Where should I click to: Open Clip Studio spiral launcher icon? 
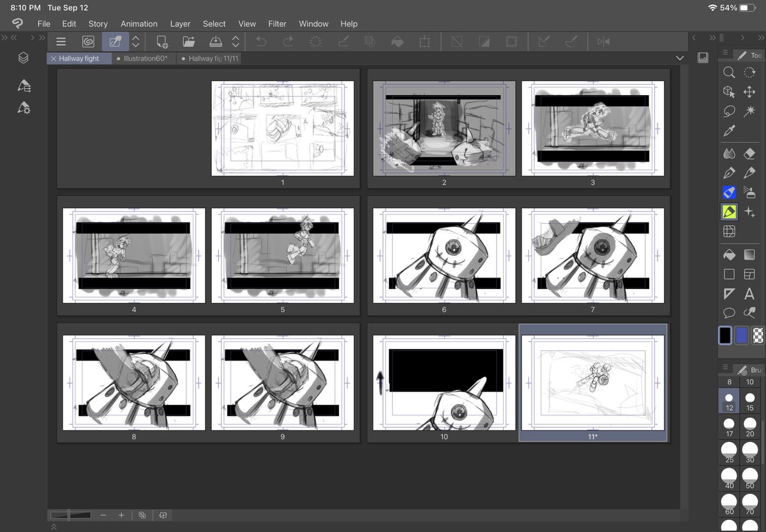pos(88,41)
